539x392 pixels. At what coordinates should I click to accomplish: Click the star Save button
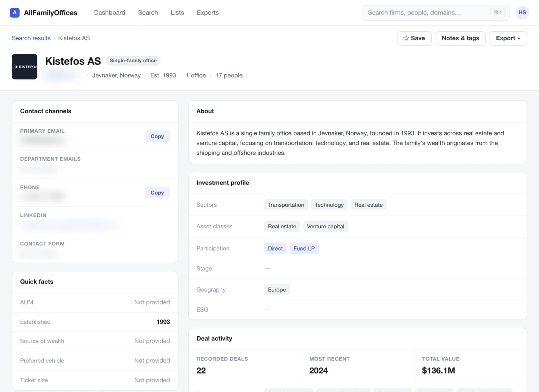(414, 38)
